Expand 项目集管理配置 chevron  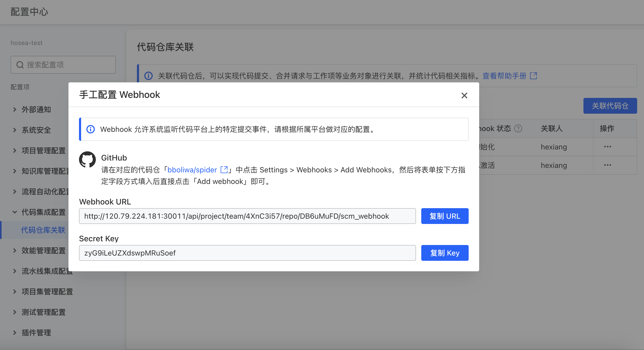point(15,292)
